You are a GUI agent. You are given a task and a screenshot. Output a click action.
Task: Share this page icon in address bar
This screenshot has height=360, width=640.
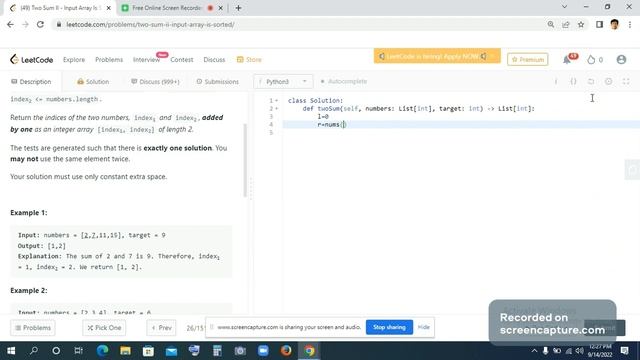[x=566, y=24]
